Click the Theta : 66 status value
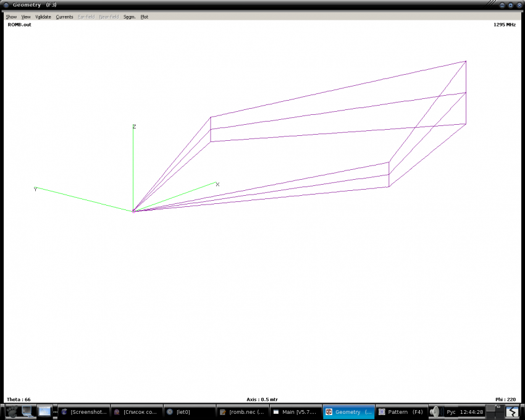525x420 pixels. click(19, 399)
